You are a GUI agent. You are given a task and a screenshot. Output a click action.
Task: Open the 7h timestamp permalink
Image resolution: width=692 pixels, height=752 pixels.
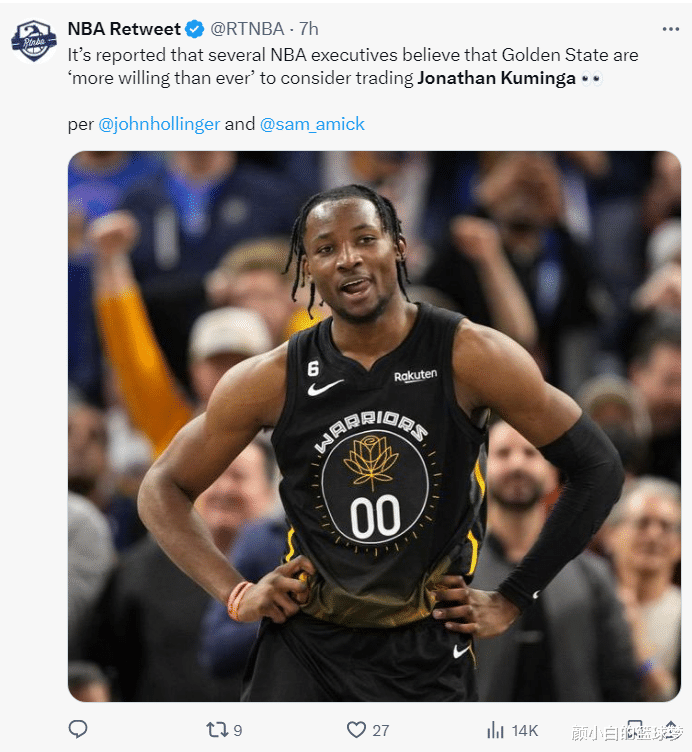[308, 29]
